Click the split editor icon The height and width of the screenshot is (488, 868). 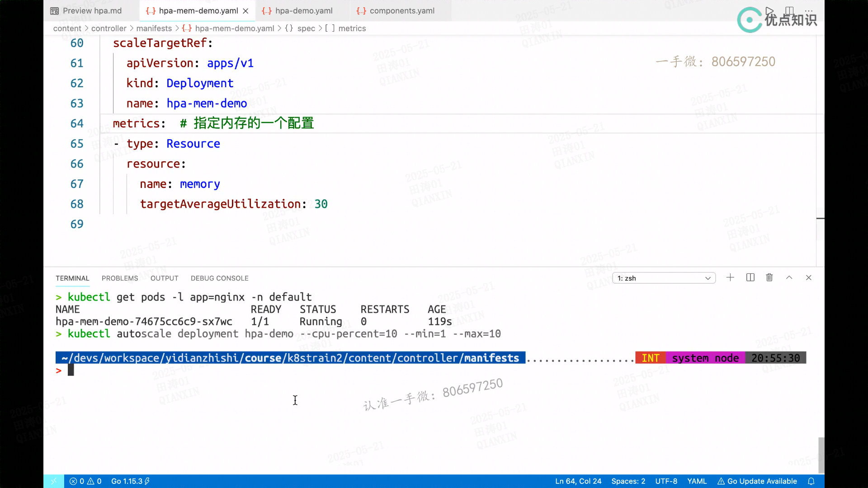tap(789, 10)
